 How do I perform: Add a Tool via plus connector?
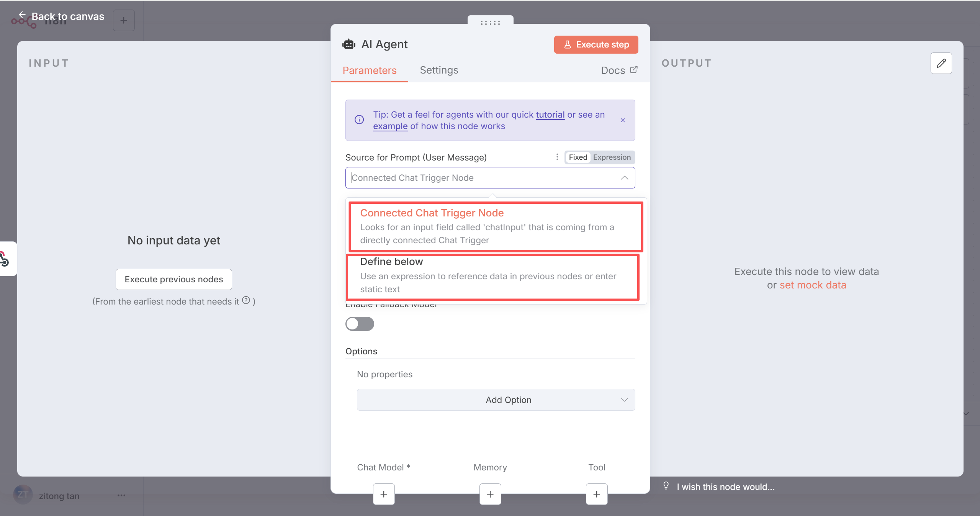pyautogui.click(x=597, y=494)
